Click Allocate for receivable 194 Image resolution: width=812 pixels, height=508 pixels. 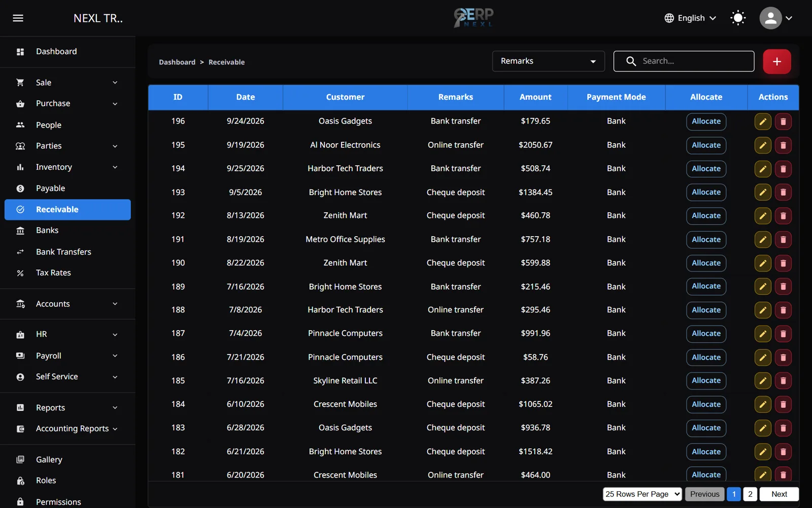click(706, 169)
